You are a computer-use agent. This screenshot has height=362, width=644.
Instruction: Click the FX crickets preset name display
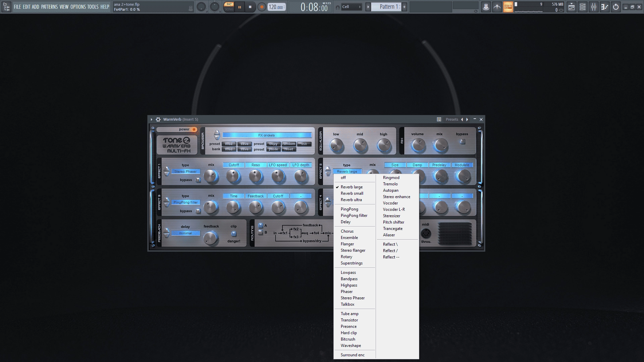(x=267, y=135)
